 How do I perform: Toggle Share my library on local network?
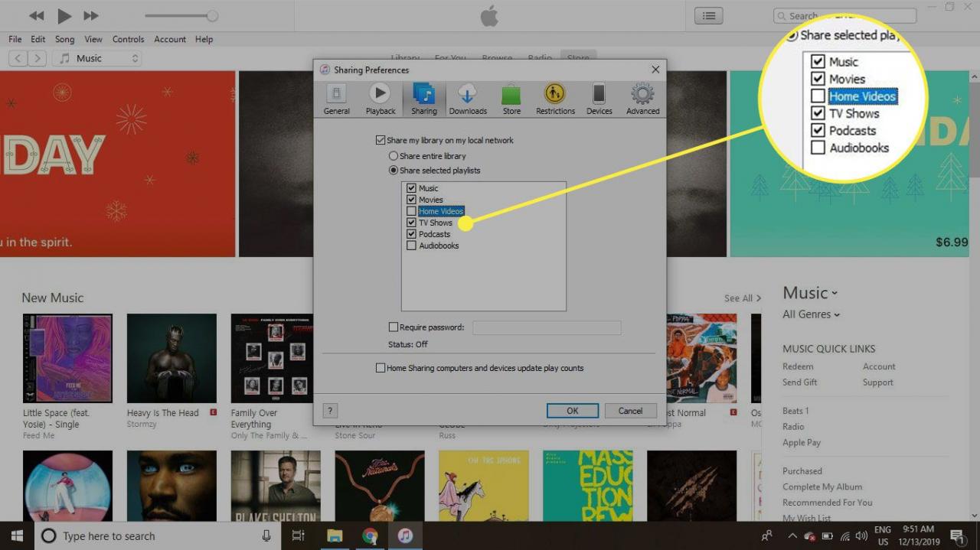point(381,141)
